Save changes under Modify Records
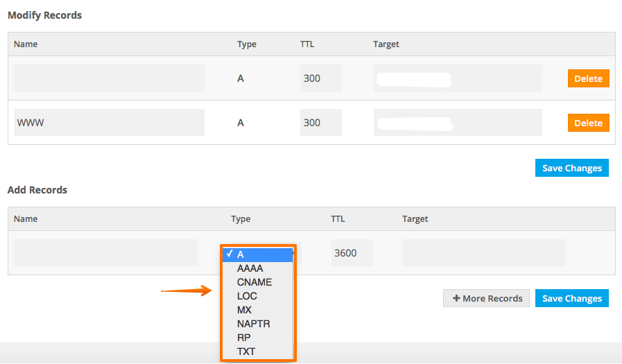 click(571, 168)
